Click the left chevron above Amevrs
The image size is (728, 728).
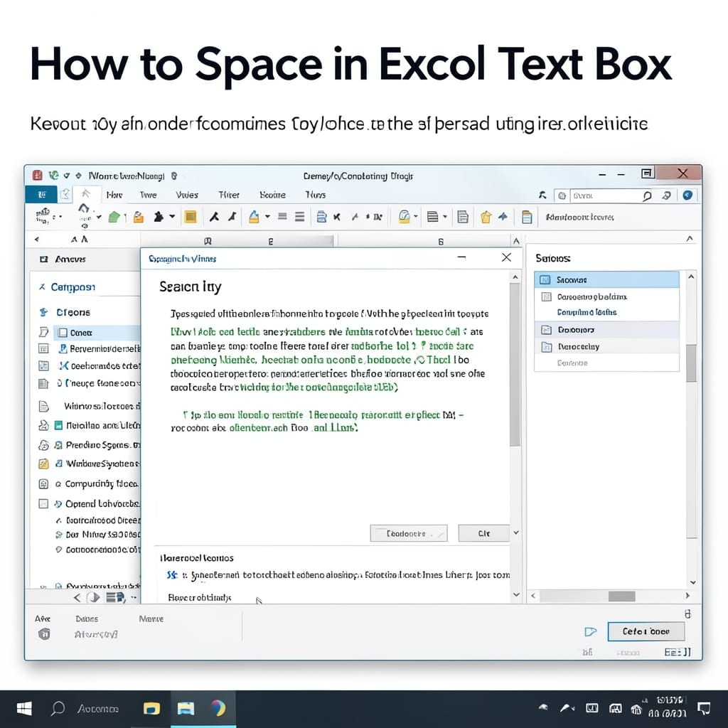[37, 240]
